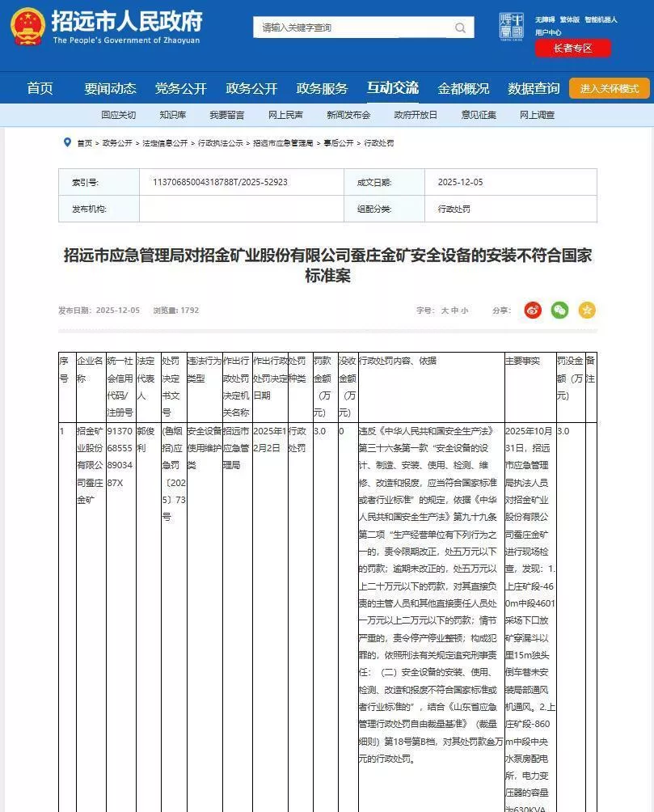
Task: Select the 互动交流 navigation tab
Action: tap(392, 87)
